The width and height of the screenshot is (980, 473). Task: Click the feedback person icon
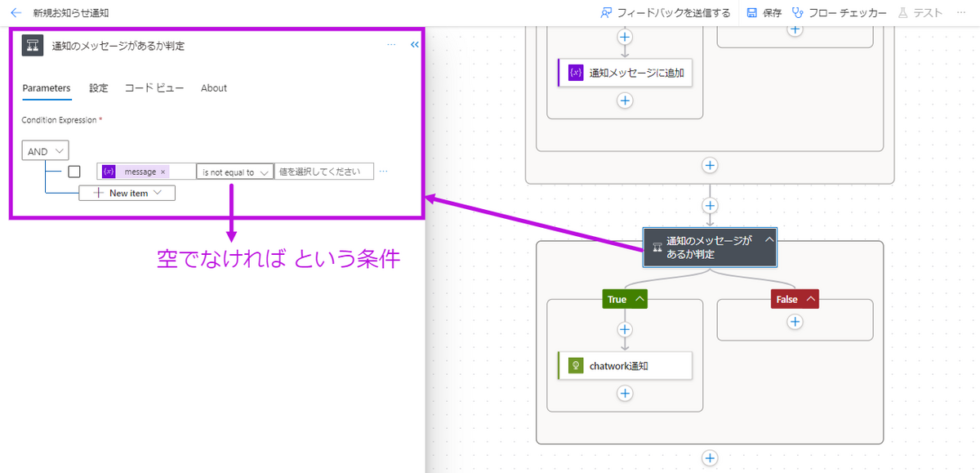click(x=606, y=13)
